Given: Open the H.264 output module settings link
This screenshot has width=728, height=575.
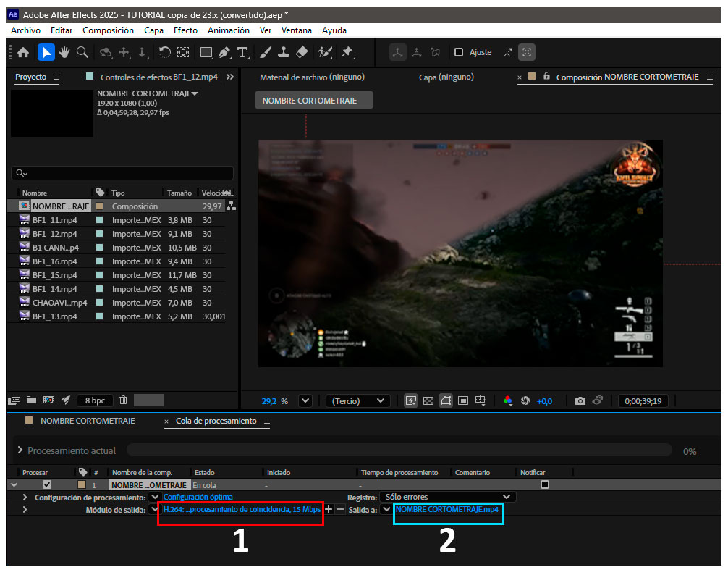Looking at the screenshot, I should 242,510.
